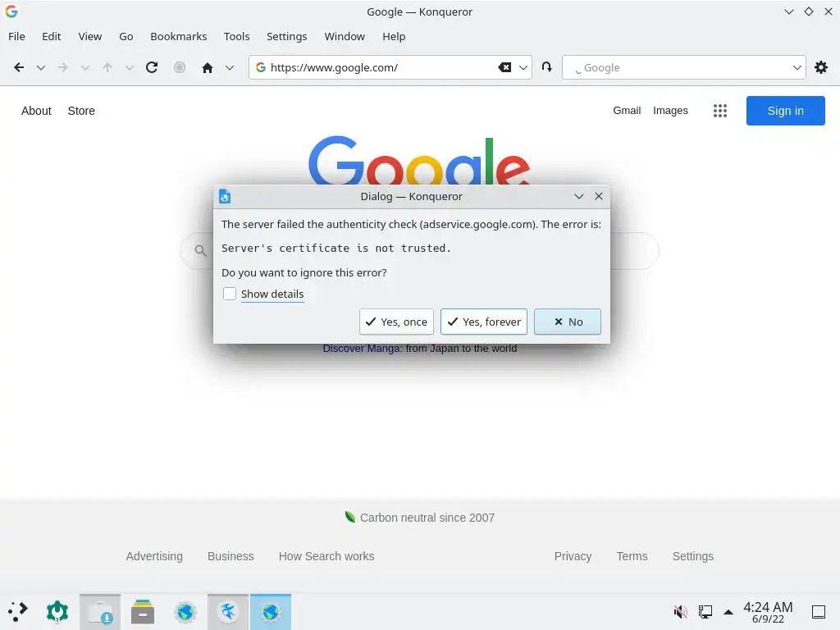Open the Help menu

click(x=394, y=36)
